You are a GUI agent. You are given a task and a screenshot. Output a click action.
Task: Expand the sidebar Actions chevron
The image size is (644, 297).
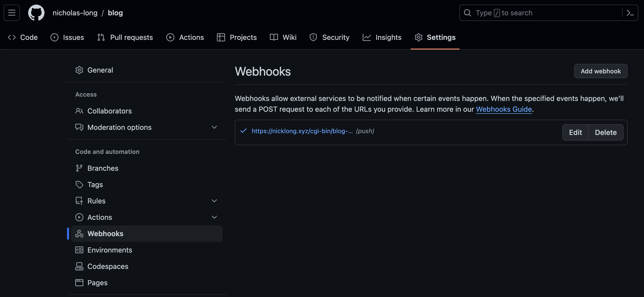pyautogui.click(x=214, y=217)
